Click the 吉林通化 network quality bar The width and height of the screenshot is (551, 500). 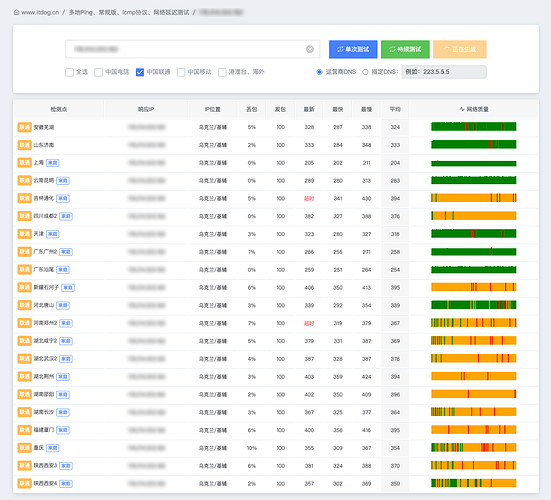pos(474,198)
